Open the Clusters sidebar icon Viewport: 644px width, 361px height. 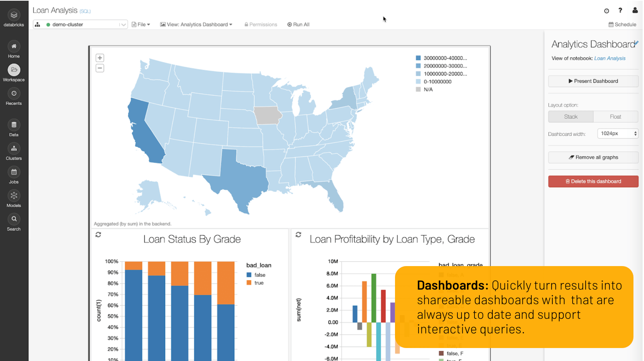coord(14,148)
